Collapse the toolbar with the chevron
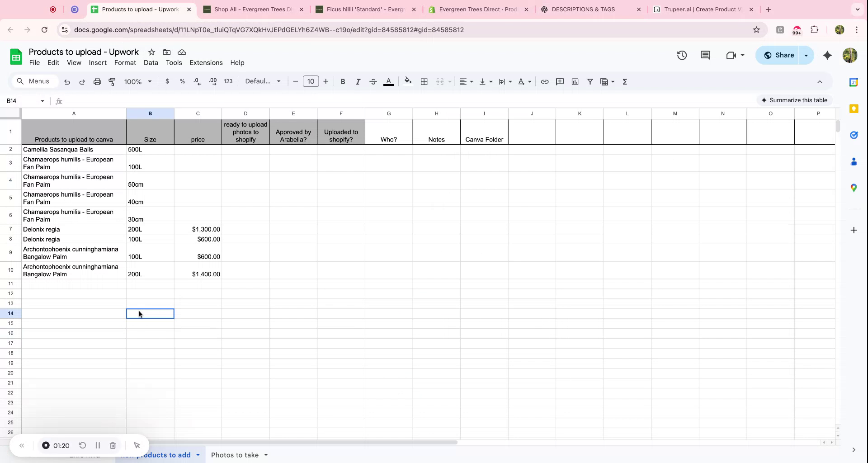This screenshot has height=463, width=868. point(819,82)
